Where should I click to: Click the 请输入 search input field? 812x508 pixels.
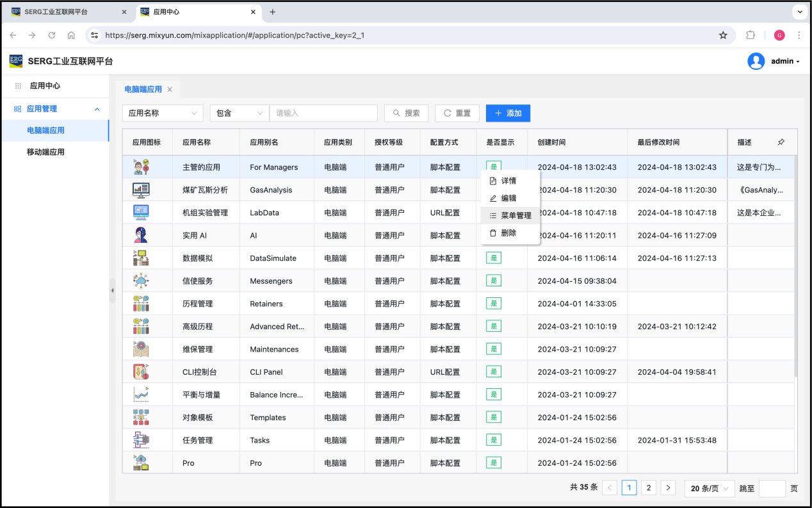(x=323, y=113)
